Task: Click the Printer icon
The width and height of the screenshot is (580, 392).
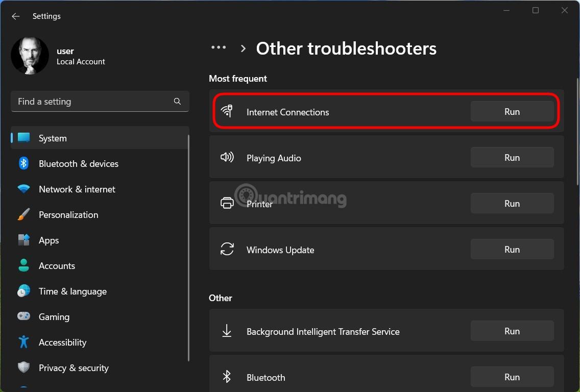Action: point(227,203)
